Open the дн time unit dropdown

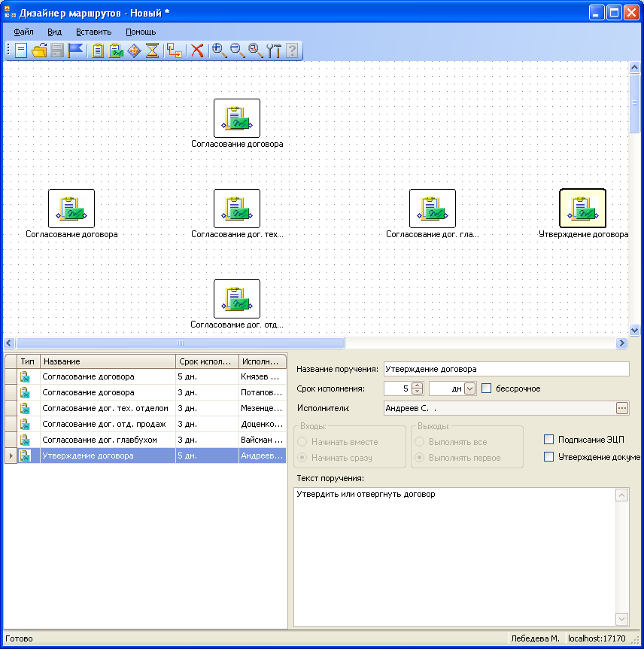pyautogui.click(x=469, y=388)
